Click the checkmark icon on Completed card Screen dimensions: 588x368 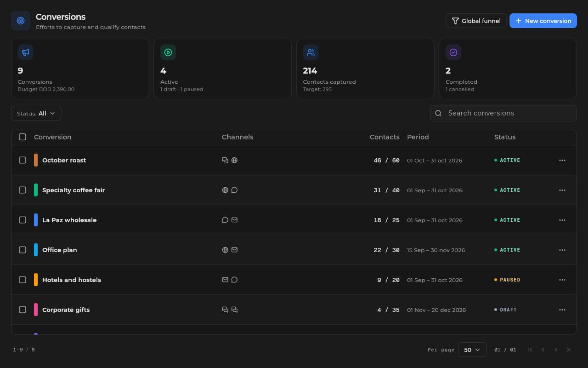click(453, 52)
